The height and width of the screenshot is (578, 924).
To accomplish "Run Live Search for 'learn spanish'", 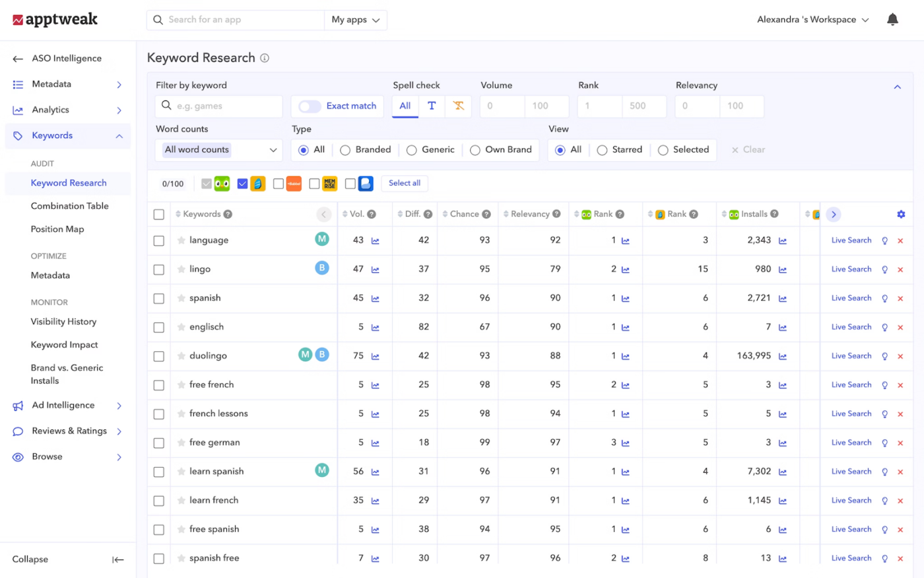I will point(851,471).
